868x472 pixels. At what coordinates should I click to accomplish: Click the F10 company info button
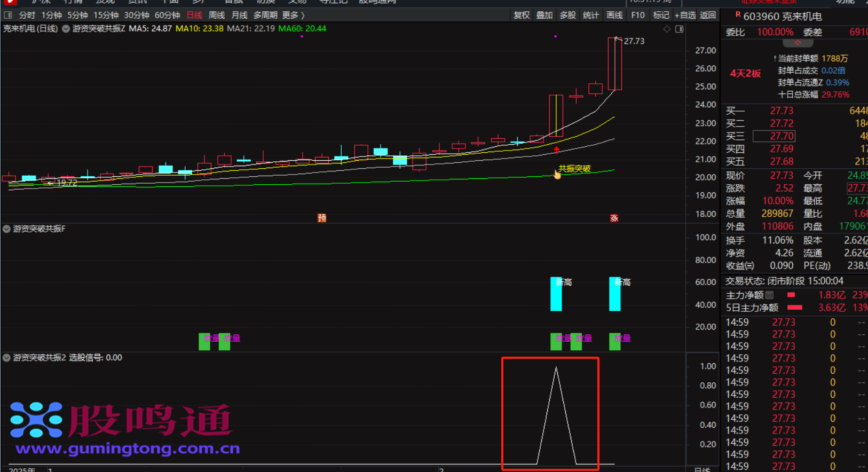[637, 15]
